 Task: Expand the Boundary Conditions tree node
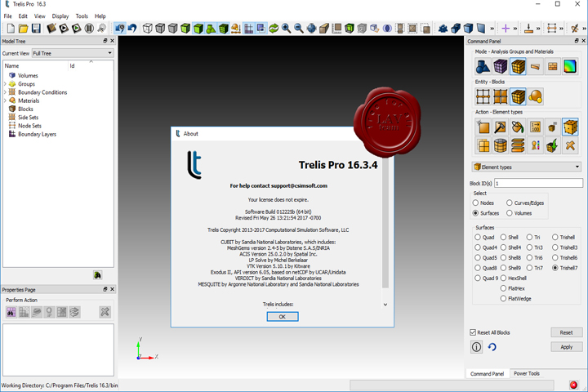click(5, 92)
